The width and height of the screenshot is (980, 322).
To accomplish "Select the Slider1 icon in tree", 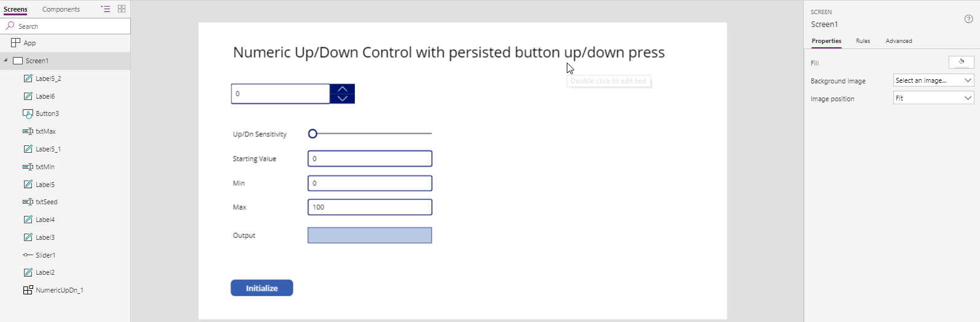I will pos(28,255).
